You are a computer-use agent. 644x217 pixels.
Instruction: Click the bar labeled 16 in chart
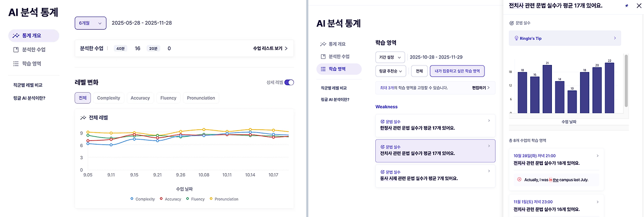[x=534, y=95]
